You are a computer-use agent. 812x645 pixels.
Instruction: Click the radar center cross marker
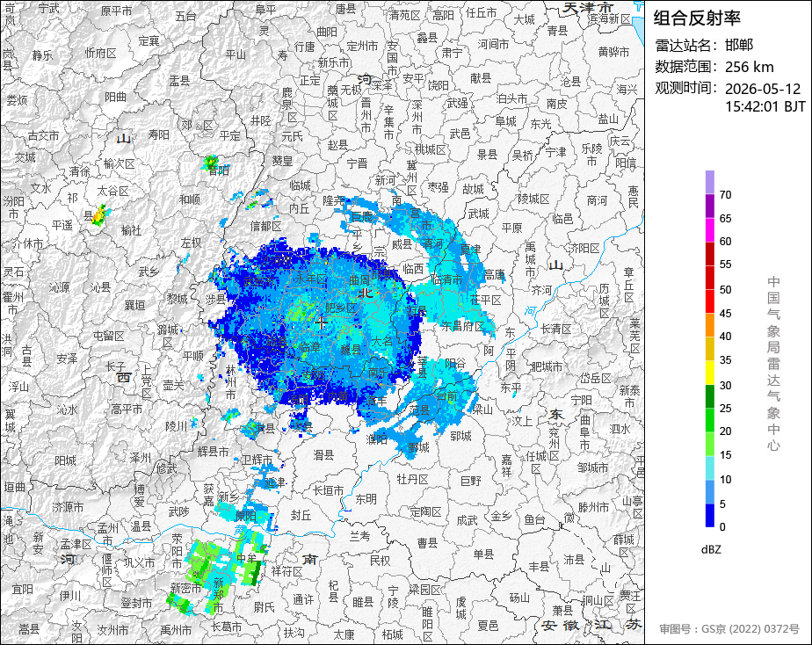321,322
